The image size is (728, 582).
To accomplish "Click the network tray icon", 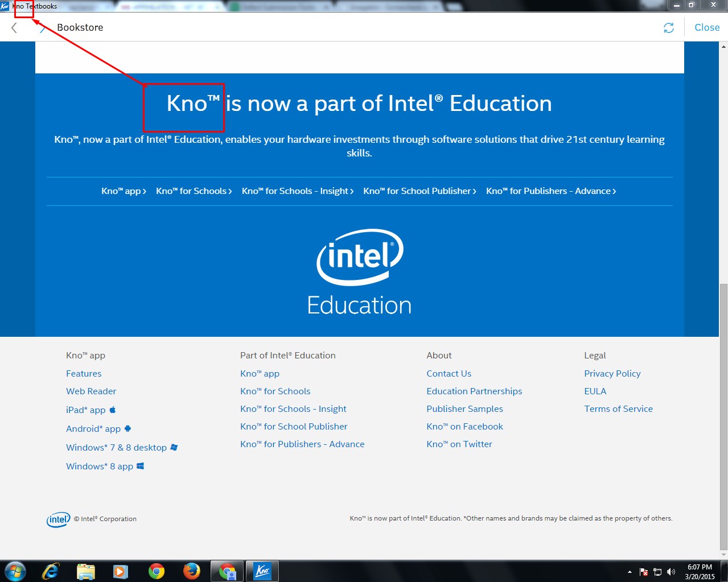I will pos(657,572).
